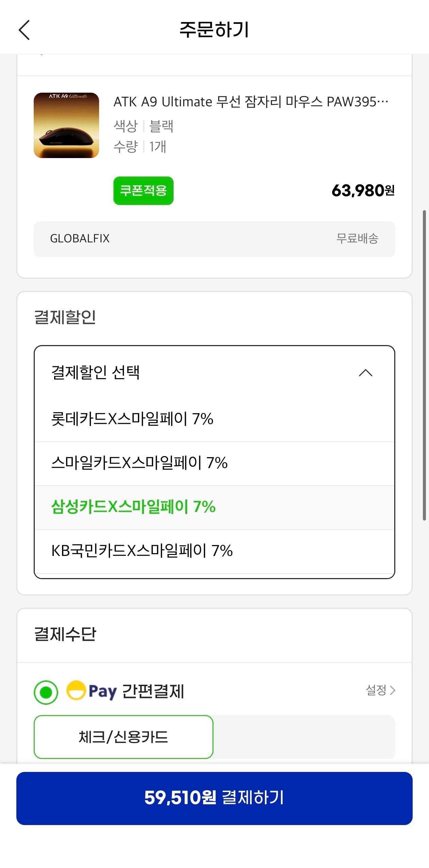The height and width of the screenshot is (868, 429).
Task: Collapse the 결제할인 선택 dropdown chevron
Action: pos(366,373)
